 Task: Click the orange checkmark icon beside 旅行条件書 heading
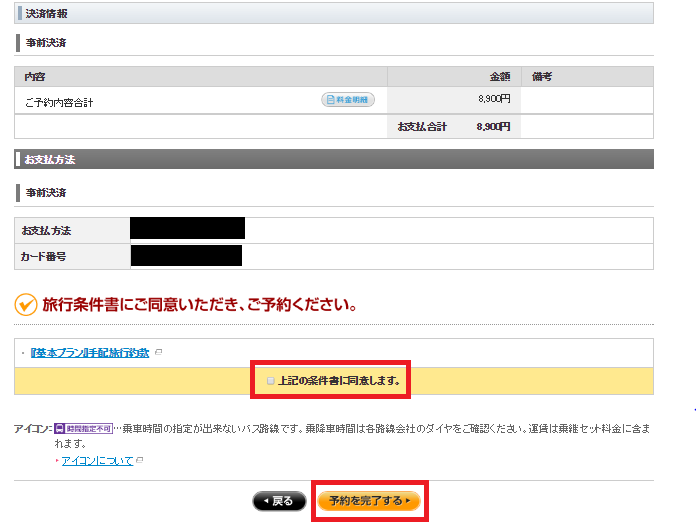[26, 303]
